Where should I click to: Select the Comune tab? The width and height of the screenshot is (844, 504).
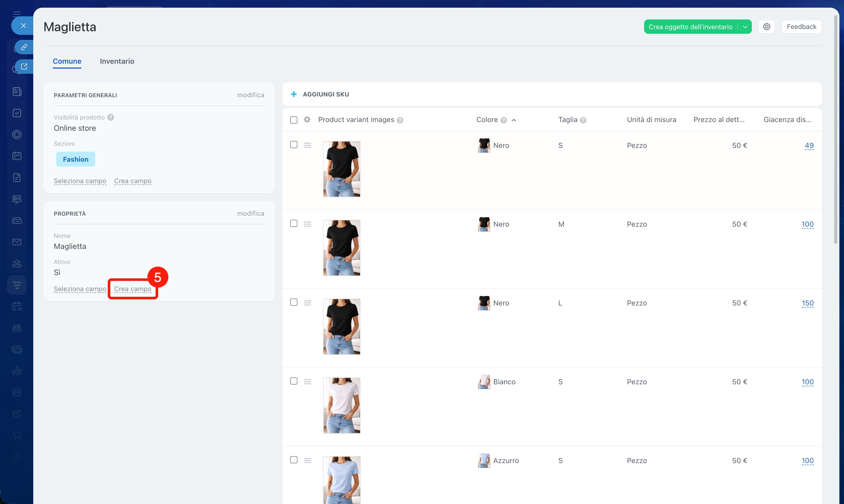pyautogui.click(x=67, y=61)
